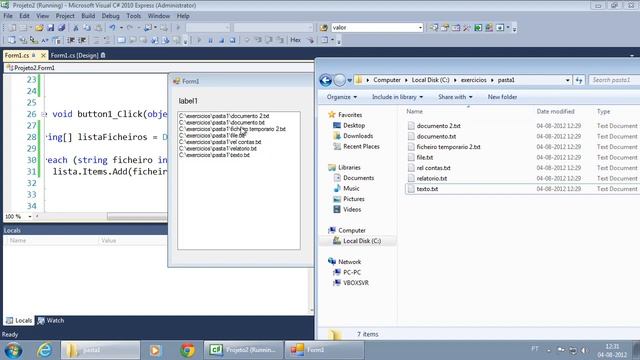This screenshot has width=640, height=360.
Task: Open Desktop under Favorites
Action: 354,125
